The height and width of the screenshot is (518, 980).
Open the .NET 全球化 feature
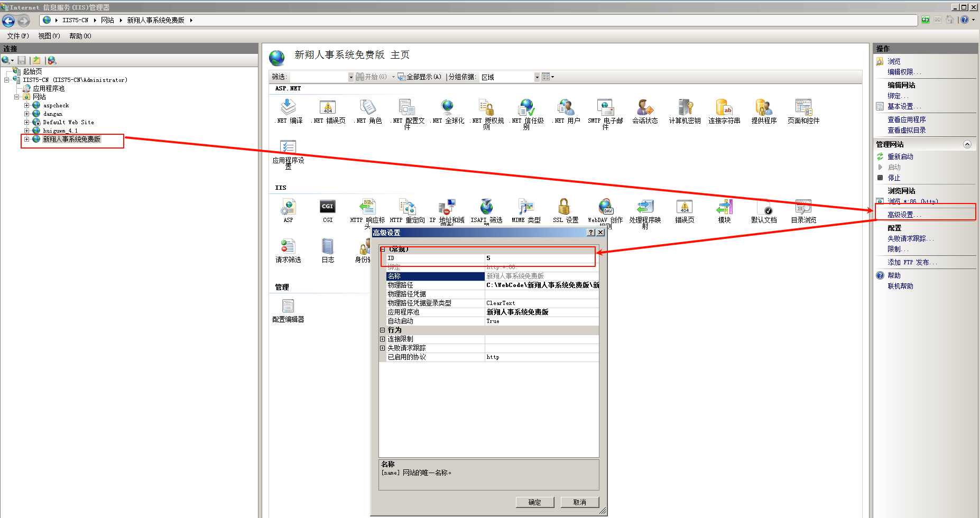coord(447,107)
